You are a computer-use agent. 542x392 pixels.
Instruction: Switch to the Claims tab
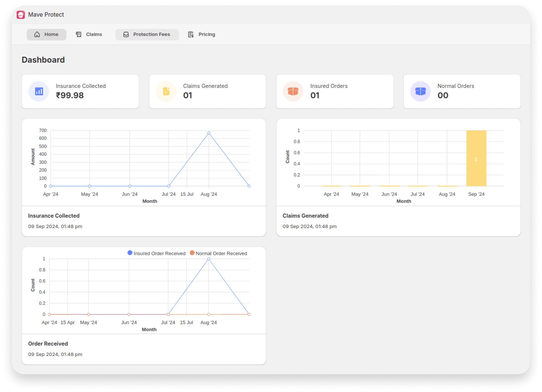[x=89, y=35]
